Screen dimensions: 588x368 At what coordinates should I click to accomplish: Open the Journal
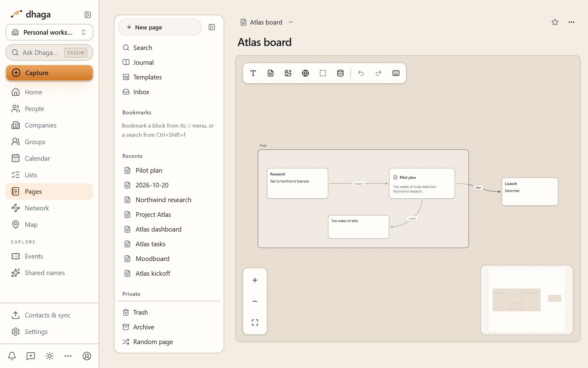(x=169, y=62)
